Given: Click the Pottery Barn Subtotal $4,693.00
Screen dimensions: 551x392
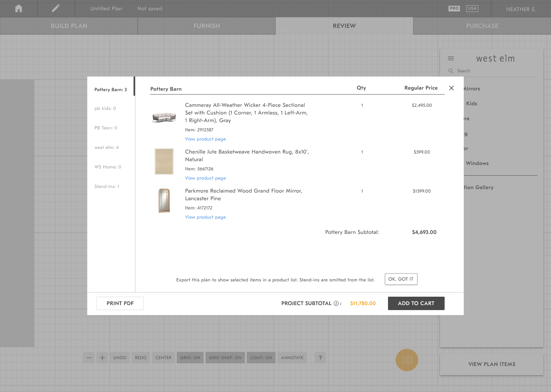Looking at the screenshot, I should click(x=424, y=232).
